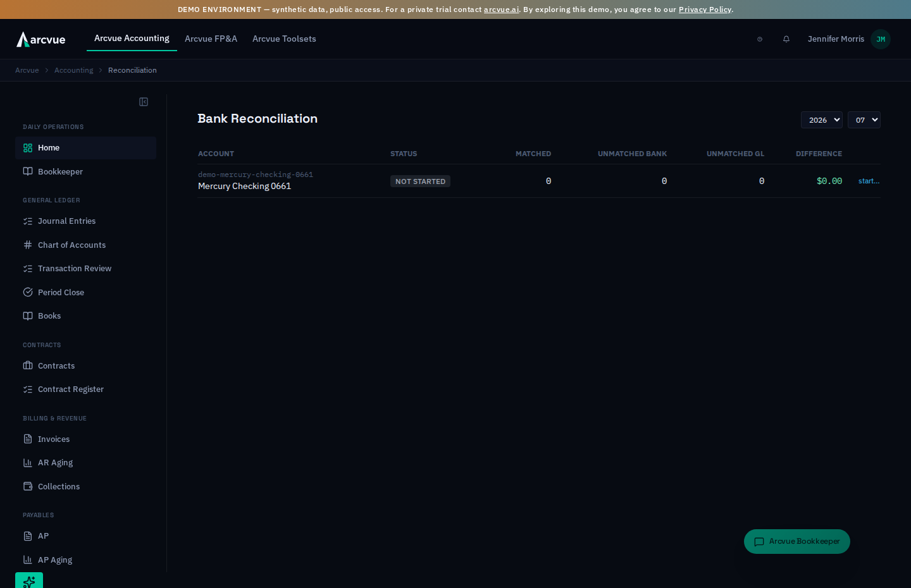Screen dimensions: 911x588
Task: Open the Privacy Policy link
Action: (x=705, y=9)
